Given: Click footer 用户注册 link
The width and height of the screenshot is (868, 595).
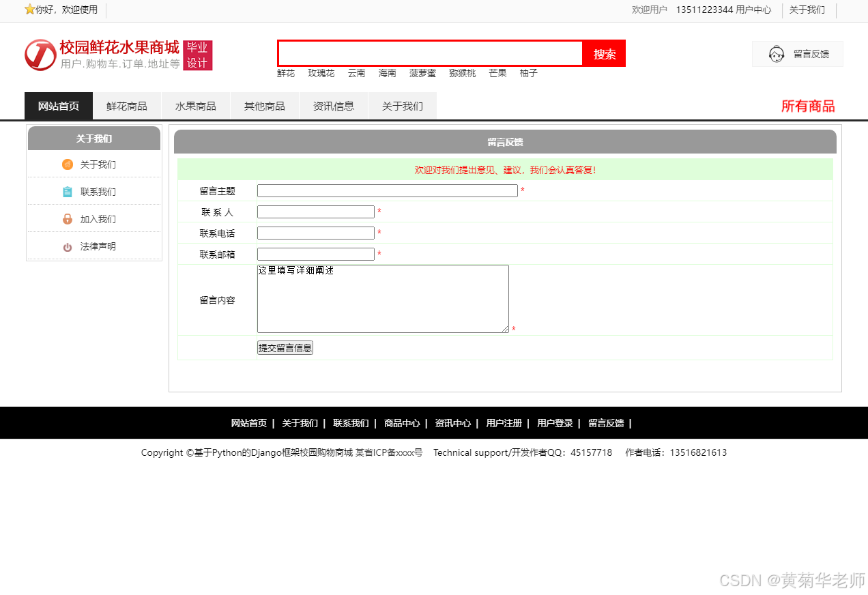Looking at the screenshot, I should (x=504, y=423).
